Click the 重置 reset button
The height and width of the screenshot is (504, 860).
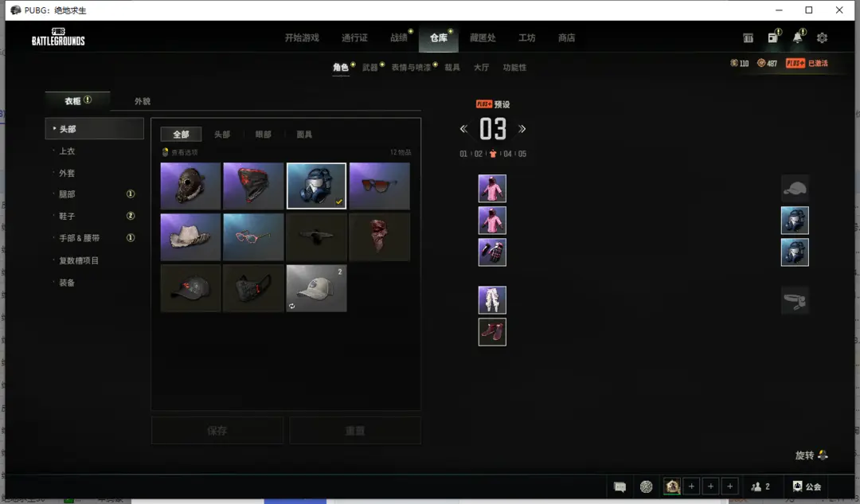coord(355,431)
